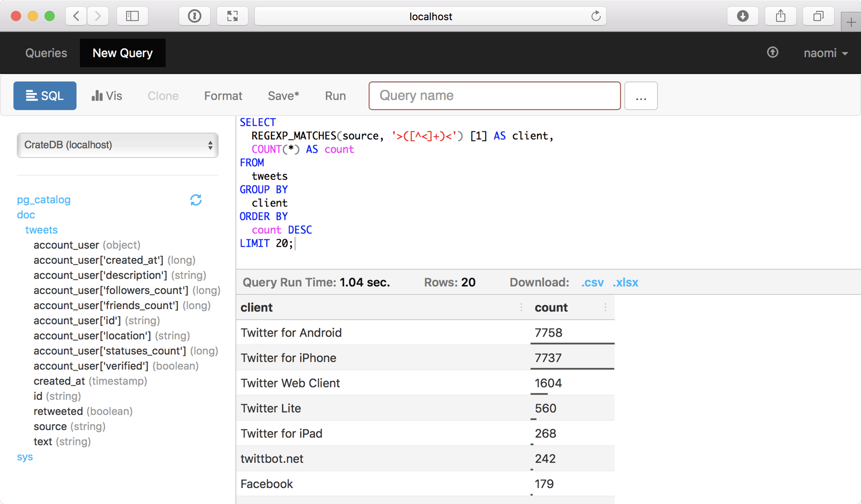
Task: Open column options for the count header
Action: 605,307
